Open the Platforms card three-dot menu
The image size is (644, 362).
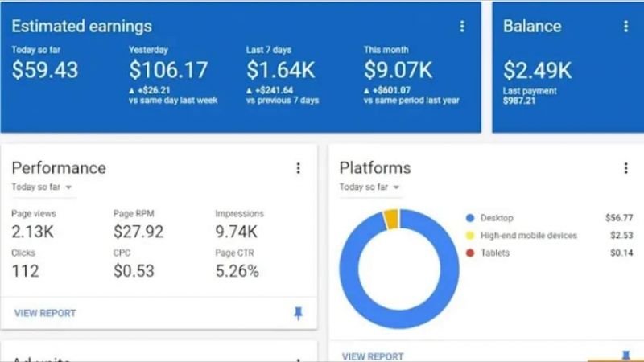[625, 168]
